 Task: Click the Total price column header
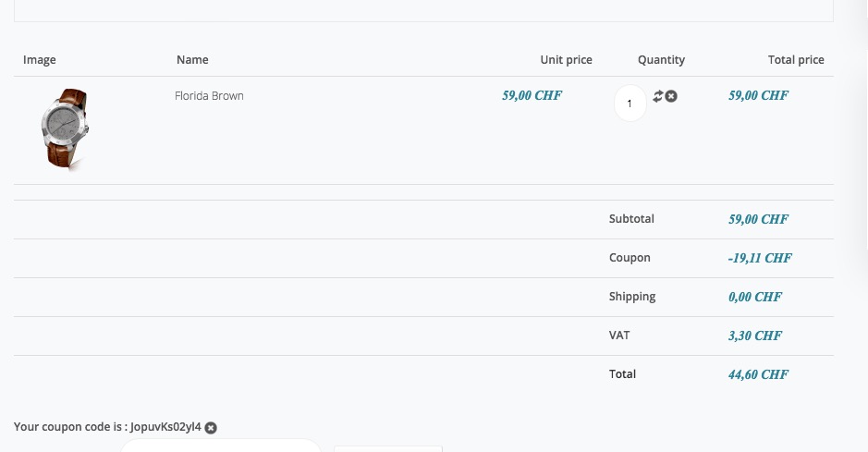pos(796,60)
